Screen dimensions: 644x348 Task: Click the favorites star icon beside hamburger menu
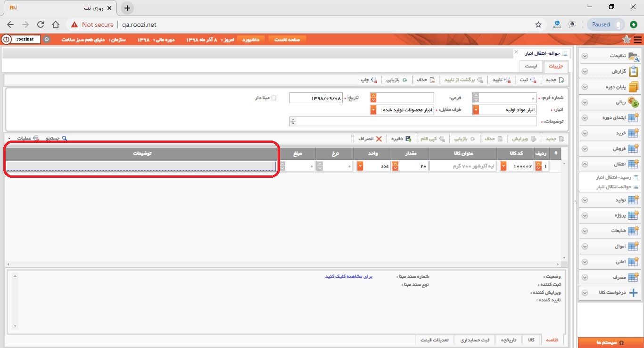coord(627,40)
